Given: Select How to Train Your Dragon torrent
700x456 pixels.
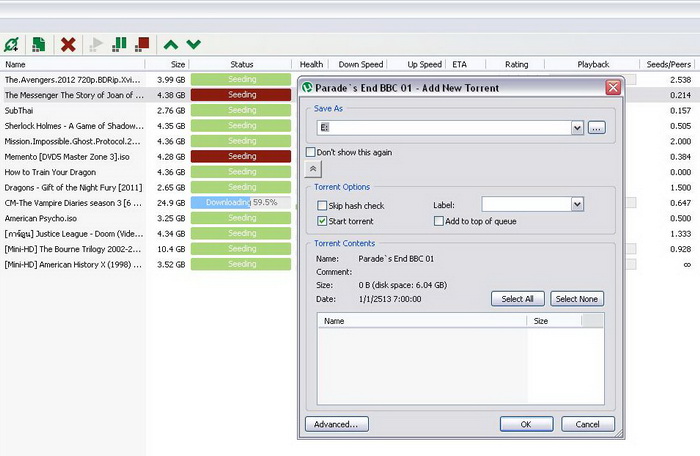Looking at the screenshot, I should 50,172.
